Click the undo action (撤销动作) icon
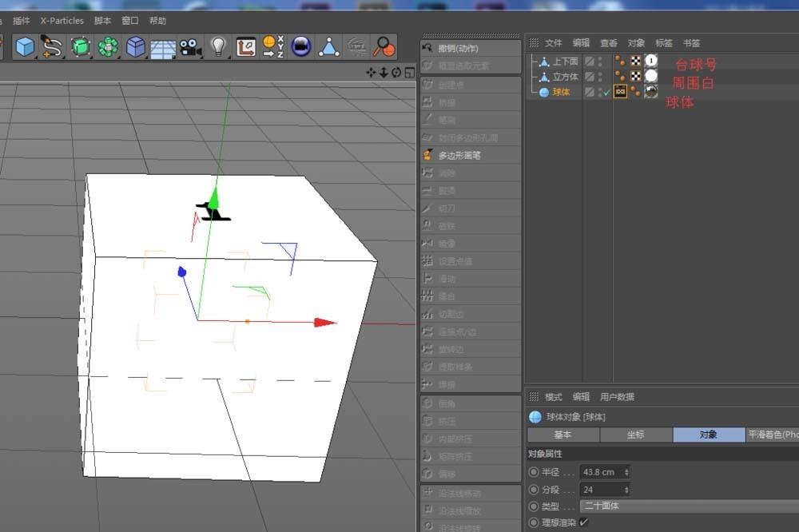799x532 pixels. click(427, 49)
